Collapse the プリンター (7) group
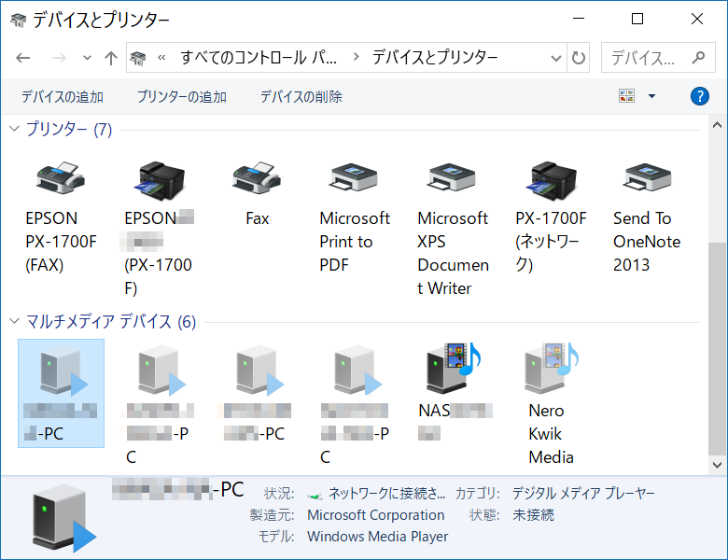Screen dimensions: 728x560 coord(14,129)
